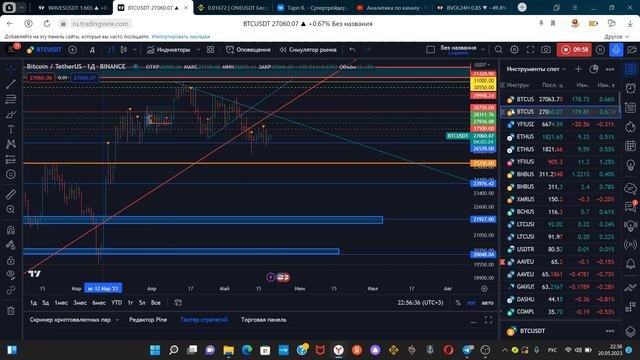
Task: Enter fullscreen mode from the toolbar
Action: tap(530, 50)
